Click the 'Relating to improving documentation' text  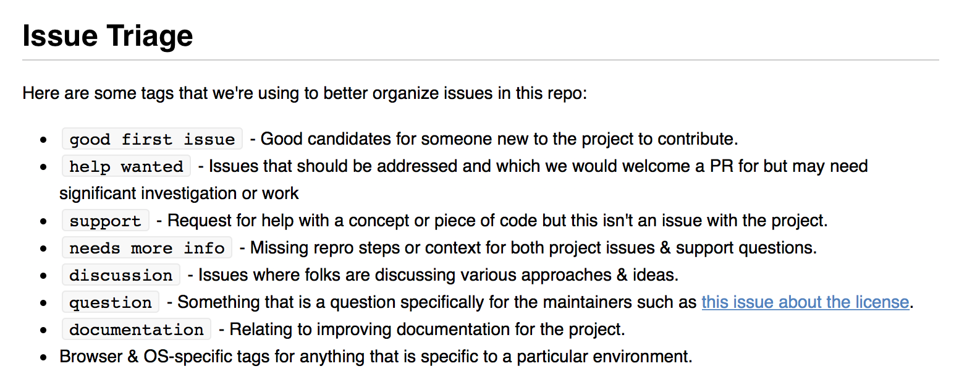[x=427, y=330]
